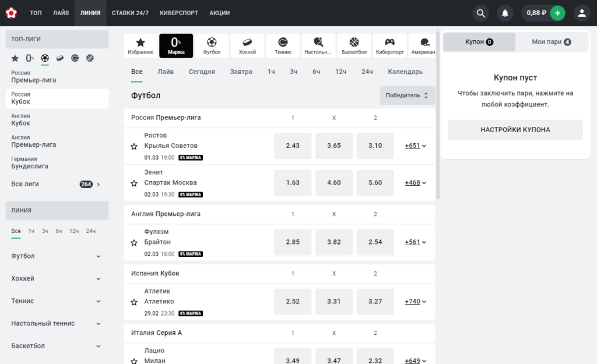Screen dimensions: 597x364
Task: Click star icon in ТОП-ЛИГИ sidebar
Action: [x=15, y=58]
